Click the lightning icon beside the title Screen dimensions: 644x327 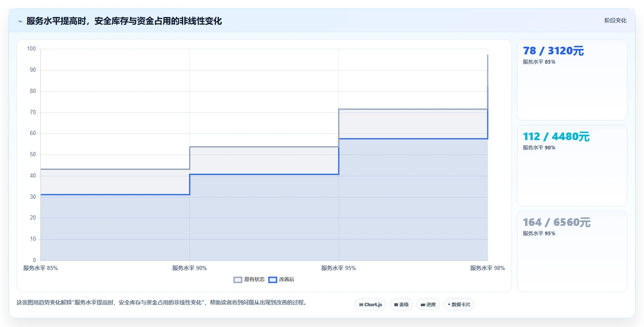[20, 21]
